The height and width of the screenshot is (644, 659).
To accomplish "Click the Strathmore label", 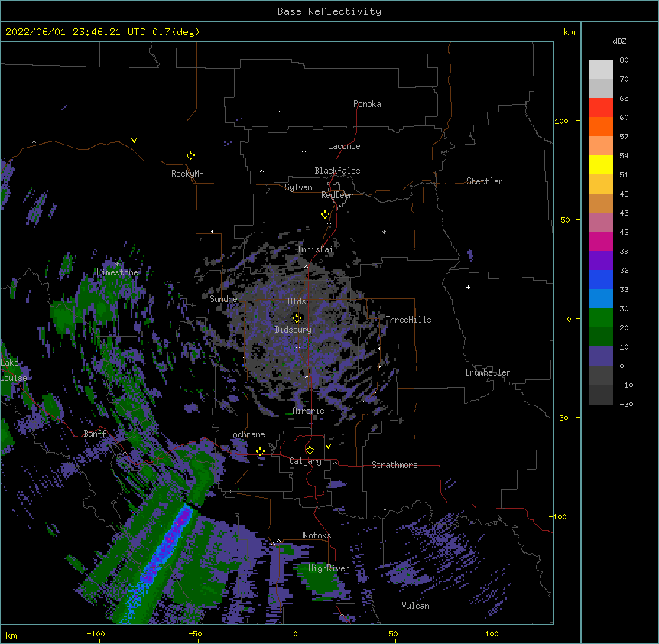I will pyautogui.click(x=394, y=465).
